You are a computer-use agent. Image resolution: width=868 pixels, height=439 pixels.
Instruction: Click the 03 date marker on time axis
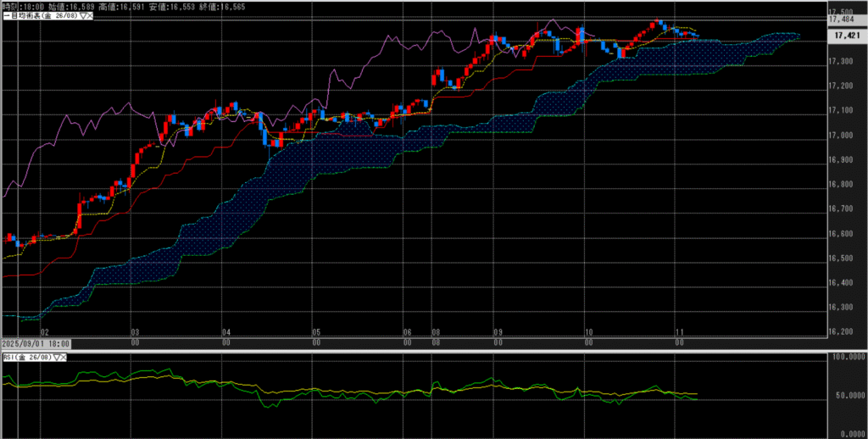click(135, 333)
